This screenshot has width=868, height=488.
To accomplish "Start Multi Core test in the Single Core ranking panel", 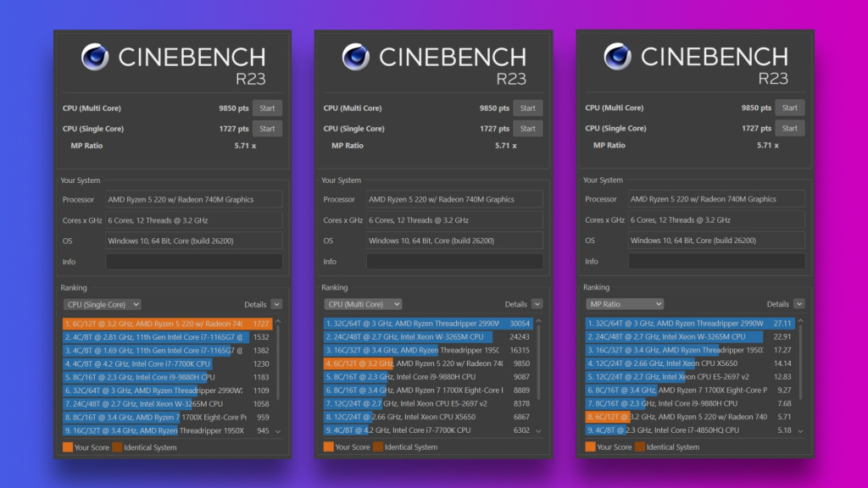I will 267,108.
